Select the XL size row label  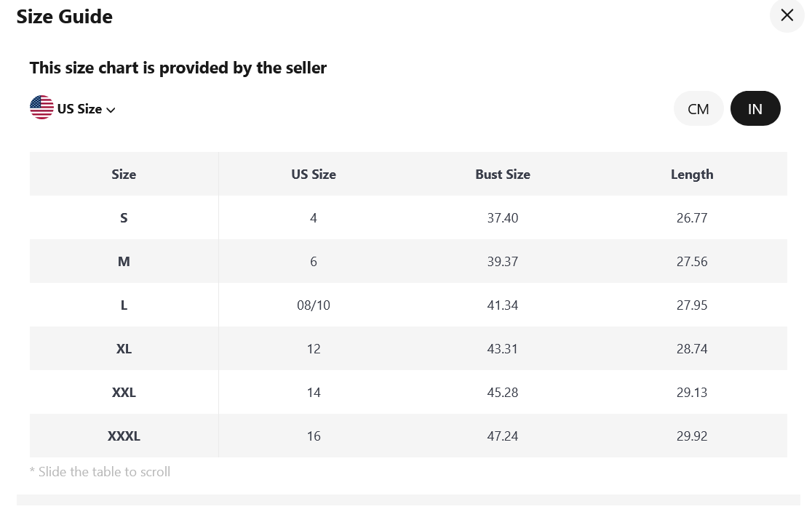pyautogui.click(x=124, y=349)
